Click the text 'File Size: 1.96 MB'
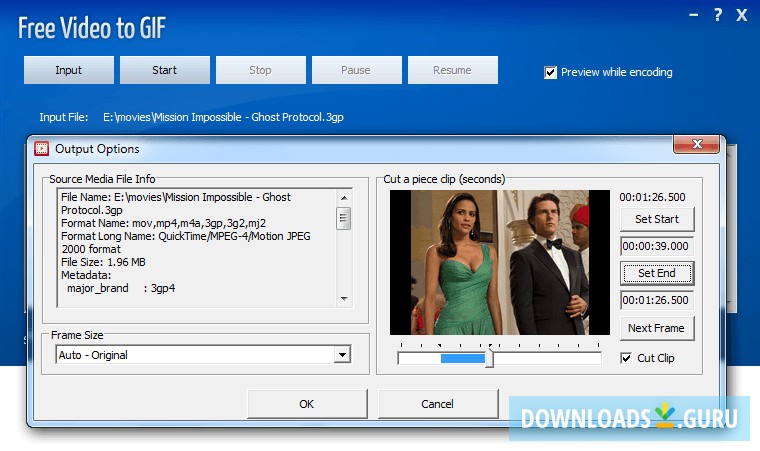The width and height of the screenshot is (760, 451). pyautogui.click(x=103, y=262)
